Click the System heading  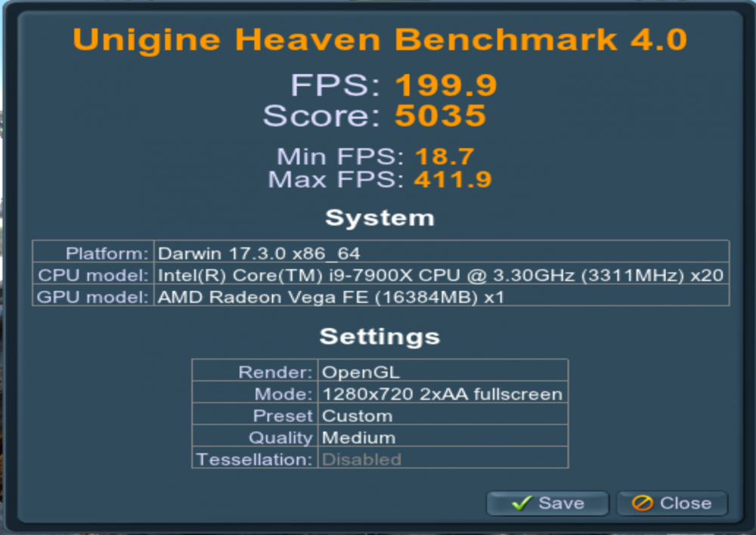click(x=380, y=218)
